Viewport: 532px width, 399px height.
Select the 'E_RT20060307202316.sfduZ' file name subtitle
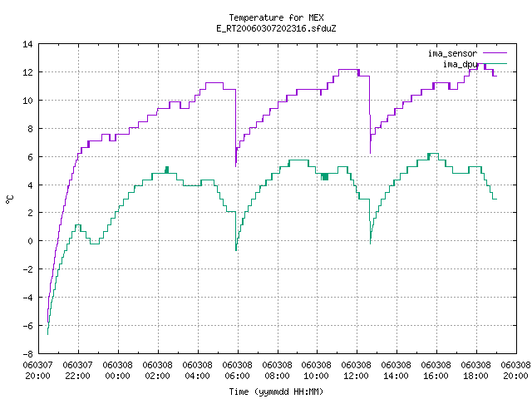click(x=276, y=28)
